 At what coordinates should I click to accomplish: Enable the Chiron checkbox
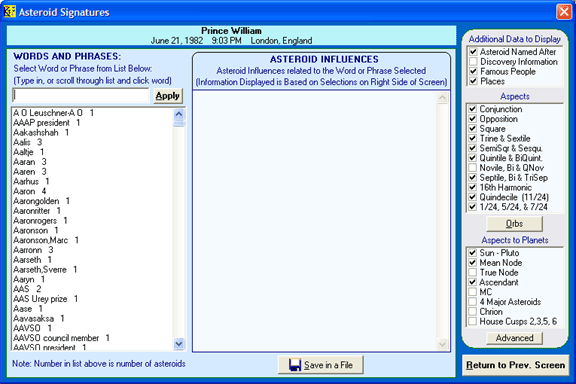(x=472, y=312)
